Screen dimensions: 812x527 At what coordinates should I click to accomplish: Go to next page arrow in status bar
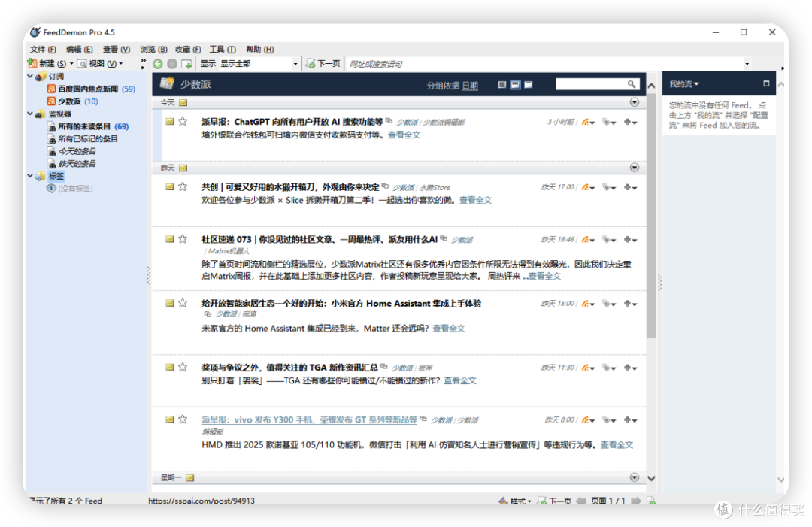point(636,501)
